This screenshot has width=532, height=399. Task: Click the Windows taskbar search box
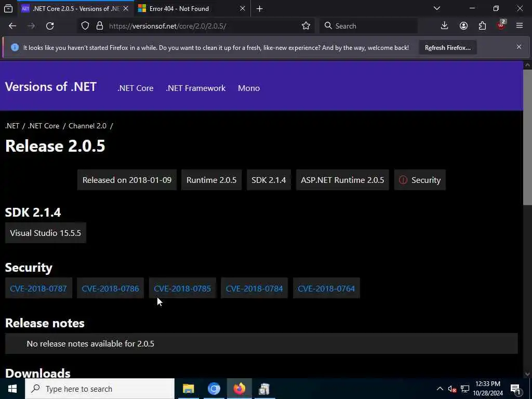click(x=100, y=389)
